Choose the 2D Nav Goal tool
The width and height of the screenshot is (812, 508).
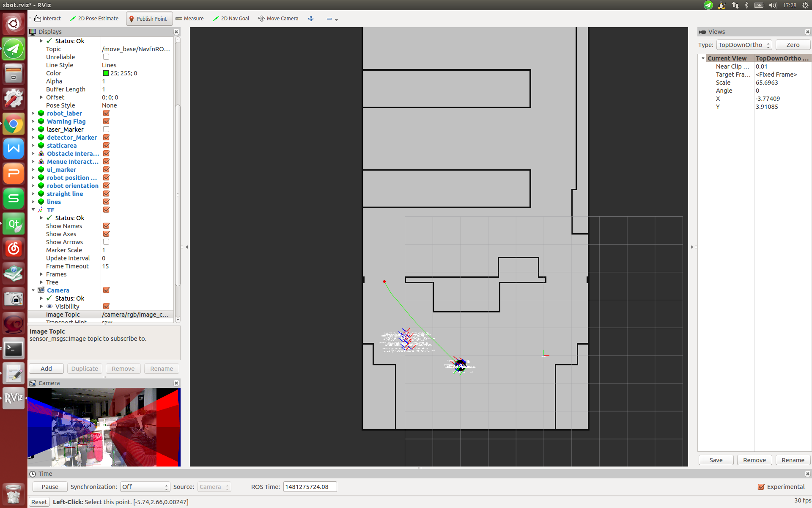tap(231, 19)
